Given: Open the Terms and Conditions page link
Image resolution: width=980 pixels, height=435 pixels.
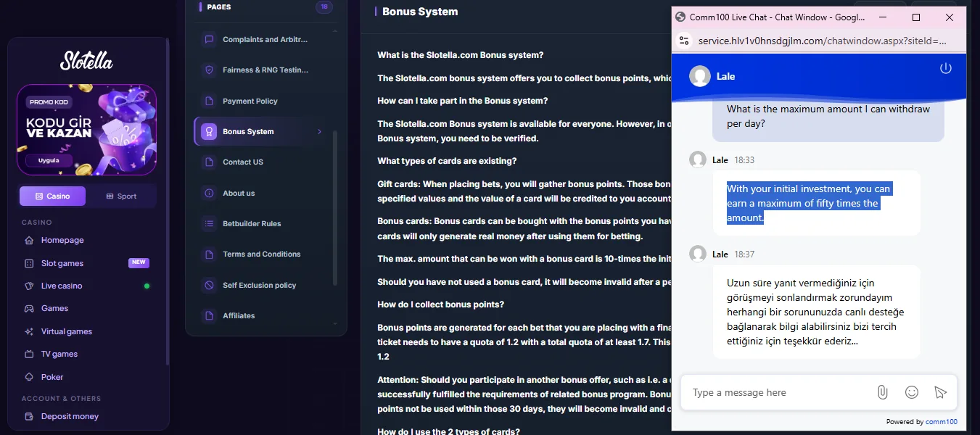Looking at the screenshot, I should [x=261, y=254].
